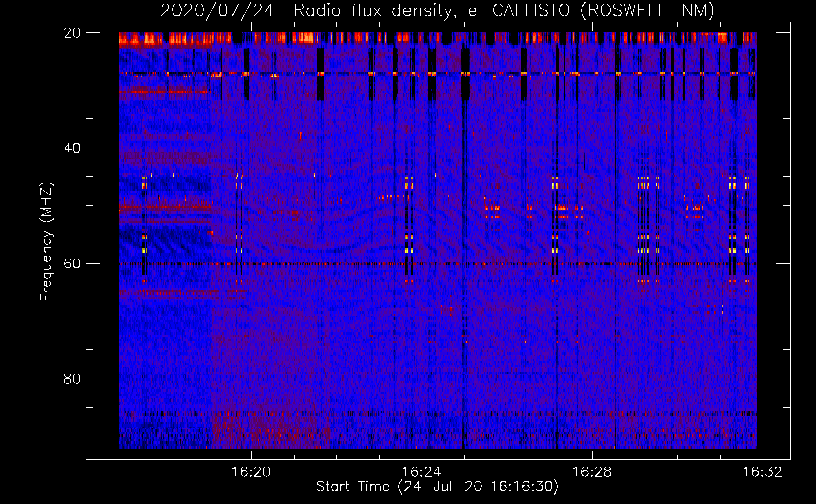Click the "Start Time (24-Jul-20 16:16:30)" x-axis label

coord(437,487)
